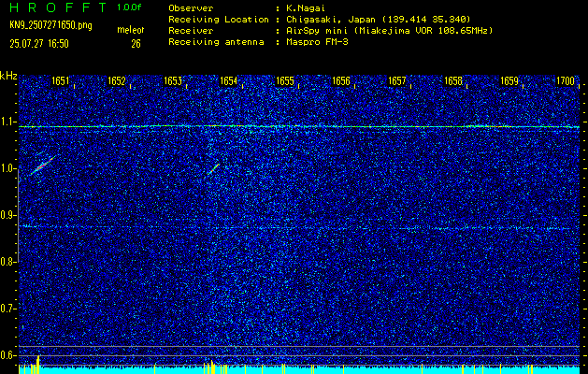Click the HROFFT title text

pos(59,7)
